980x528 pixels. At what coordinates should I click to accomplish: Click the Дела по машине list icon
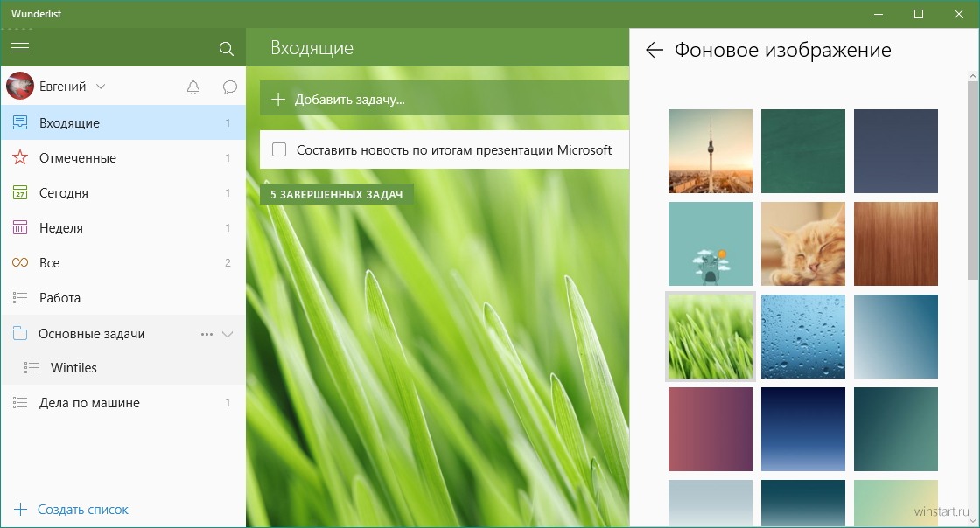(20, 402)
